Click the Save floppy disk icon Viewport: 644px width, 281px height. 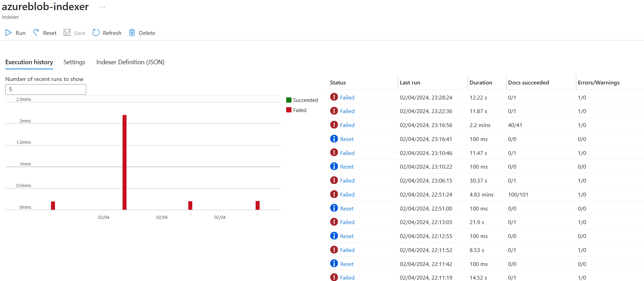coord(67,33)
